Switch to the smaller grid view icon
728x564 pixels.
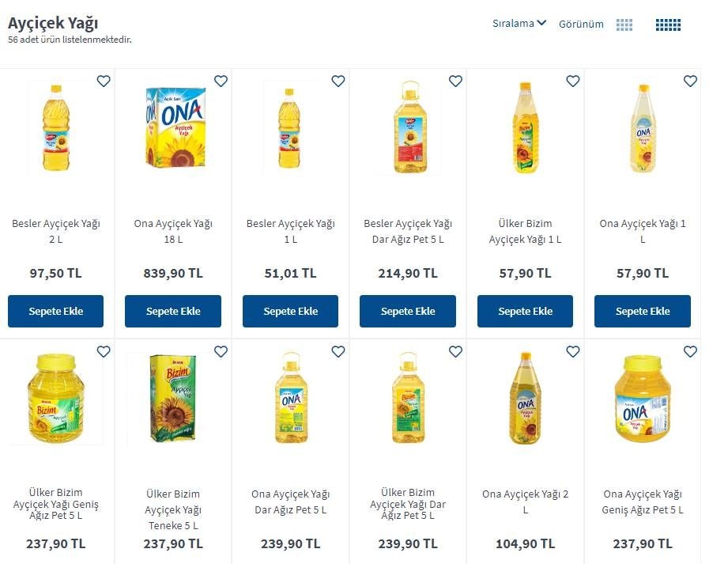(624, 25)
